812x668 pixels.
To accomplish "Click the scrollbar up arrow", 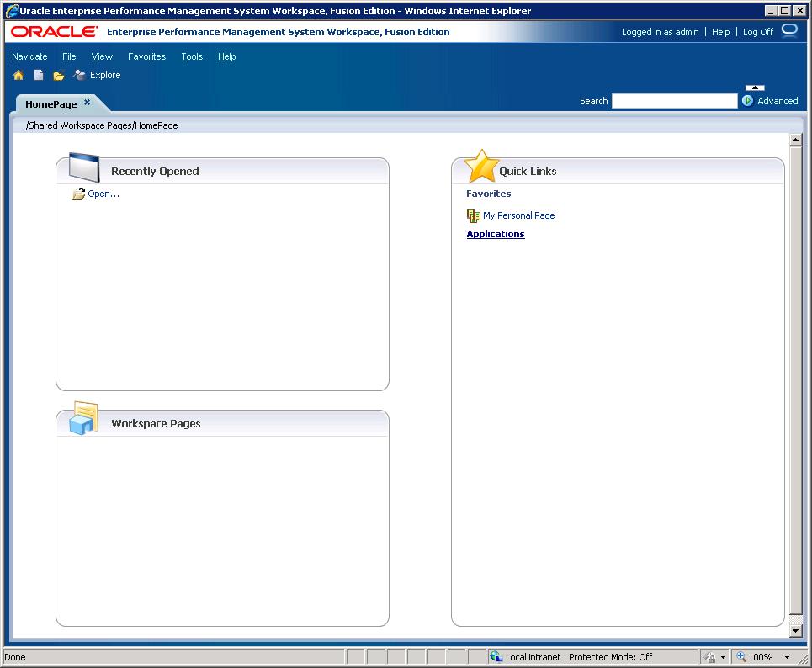I will click(x=795, y=140).
